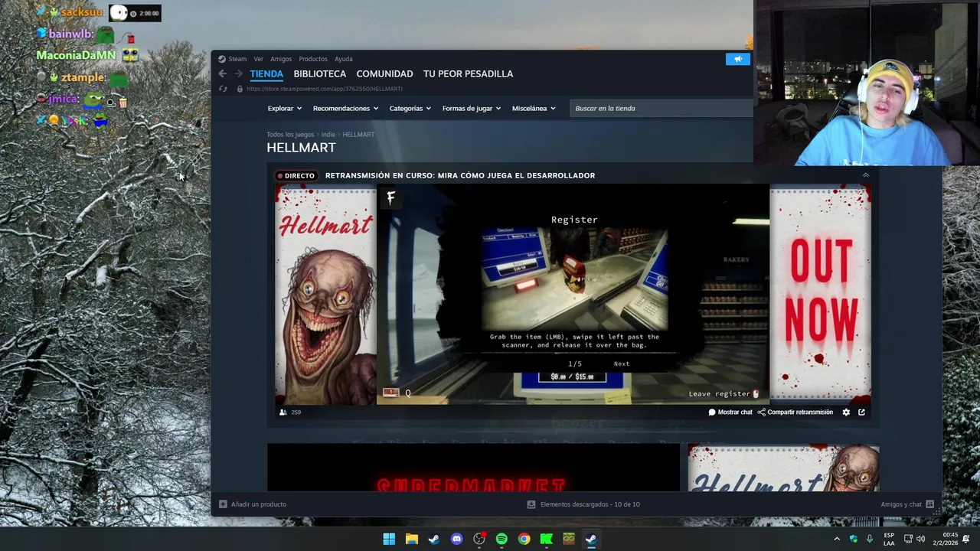Viewport: 980px width, 551px height.
Task: Open the Ver menu
Action: coord(258,59)
